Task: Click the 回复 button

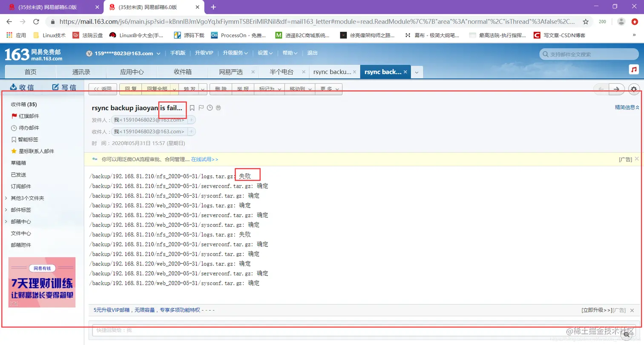Action: point(130,89)
